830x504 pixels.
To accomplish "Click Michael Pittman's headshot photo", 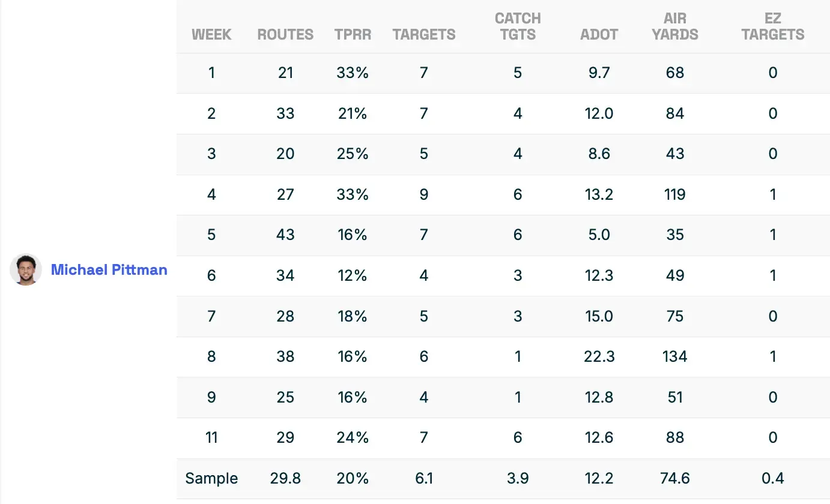I will click(x=25, y=269).
